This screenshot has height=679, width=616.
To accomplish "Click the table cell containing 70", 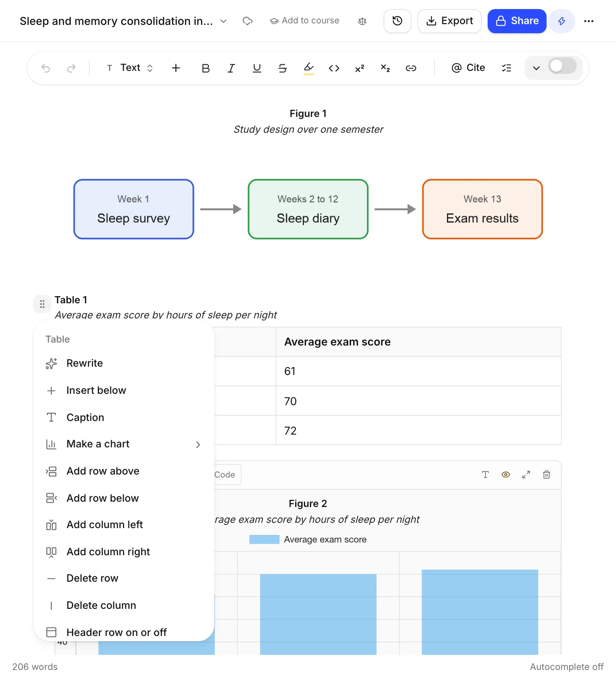I will pyautogui.click(x=419, y=401).
